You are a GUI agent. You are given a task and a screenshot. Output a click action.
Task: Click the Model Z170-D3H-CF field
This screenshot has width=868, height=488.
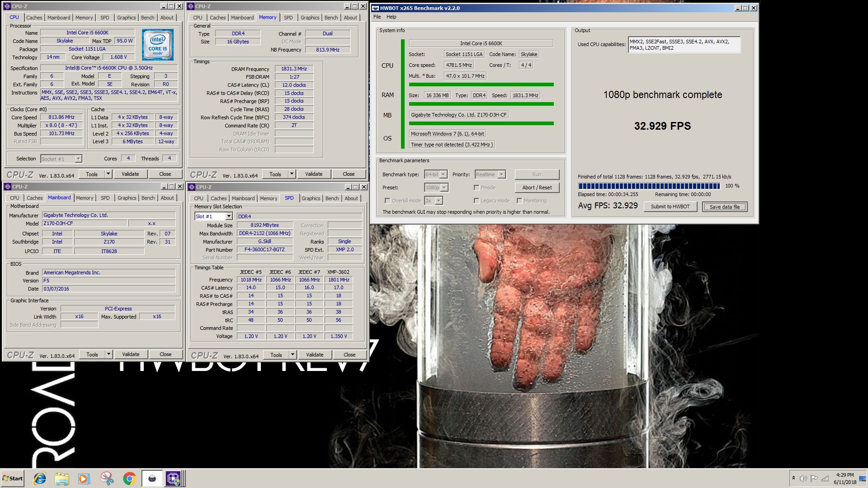(84, 224)
